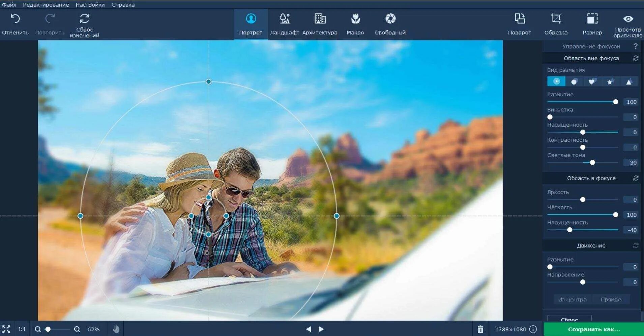Viewport: 644px width, 336px height.
Task: Open the Поворот rotate tool
Action: click(x=520, y=24)
